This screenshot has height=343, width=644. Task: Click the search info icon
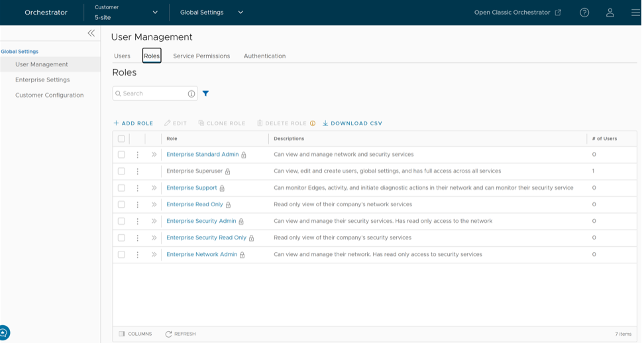pos(191,94)
